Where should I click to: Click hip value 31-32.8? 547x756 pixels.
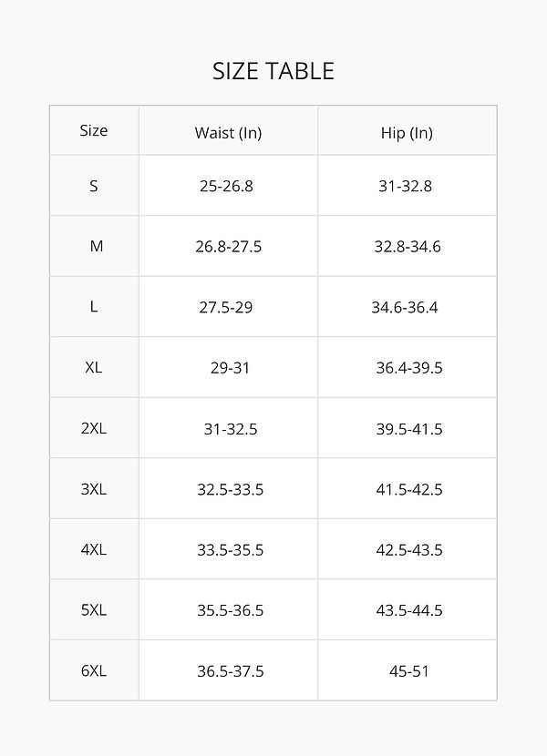pyautogui.click(x=405, y=186)
